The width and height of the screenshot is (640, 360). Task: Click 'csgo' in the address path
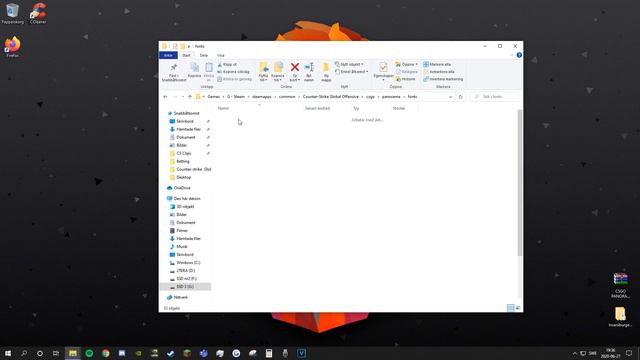[370, 97]
